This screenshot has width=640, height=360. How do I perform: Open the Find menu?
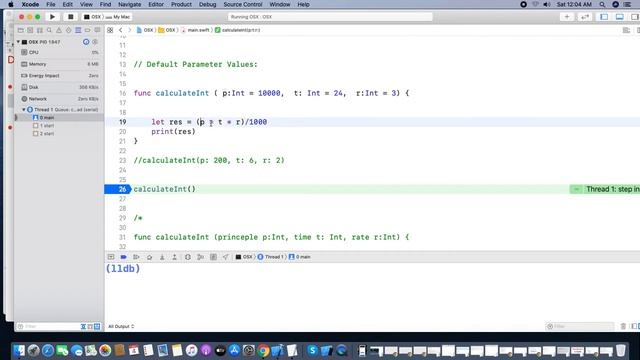[105, 4]
